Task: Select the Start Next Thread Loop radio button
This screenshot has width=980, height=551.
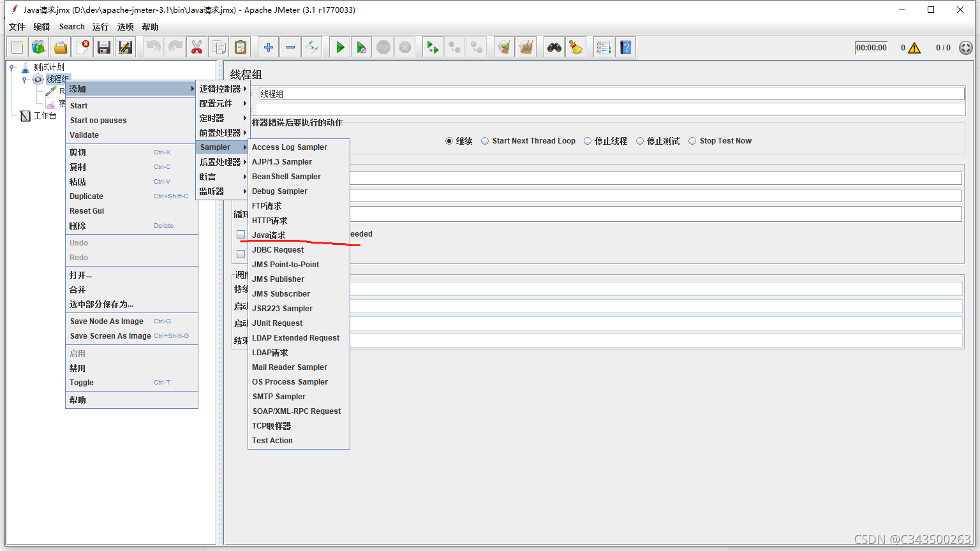Action: coord(485,141)
